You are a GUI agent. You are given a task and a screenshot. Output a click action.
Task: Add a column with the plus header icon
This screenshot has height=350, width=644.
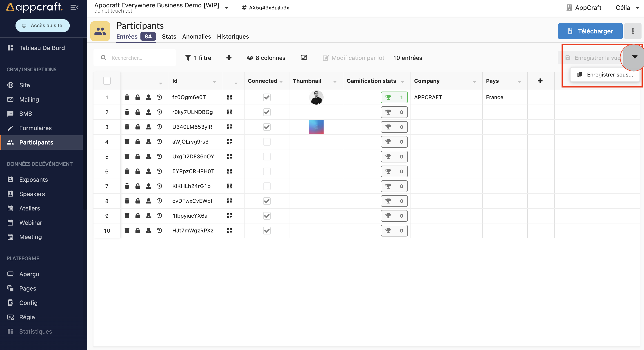tap(540, 81)
